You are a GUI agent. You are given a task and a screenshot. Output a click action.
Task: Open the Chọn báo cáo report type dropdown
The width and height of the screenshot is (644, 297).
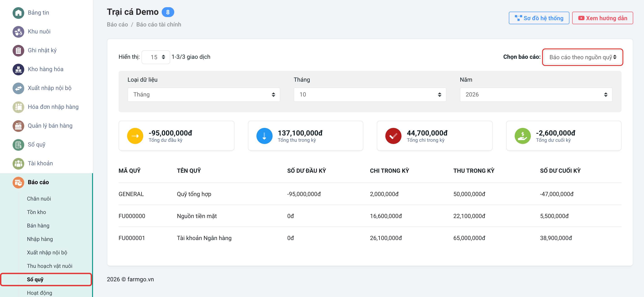coord(582,57)
